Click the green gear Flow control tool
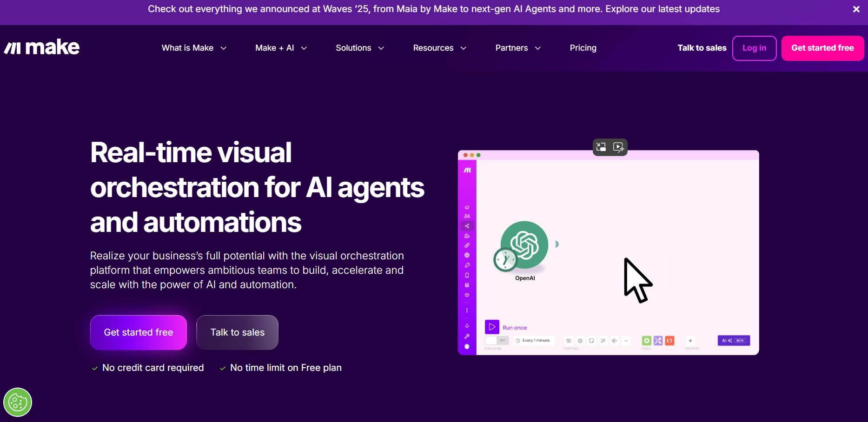Screen dimensions: 868x422 pyautogui.click(x=647, y=341)
